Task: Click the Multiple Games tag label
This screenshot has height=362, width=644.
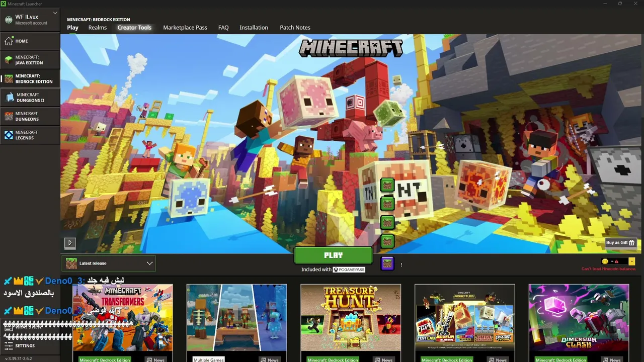Action: [x=209, y=359]
